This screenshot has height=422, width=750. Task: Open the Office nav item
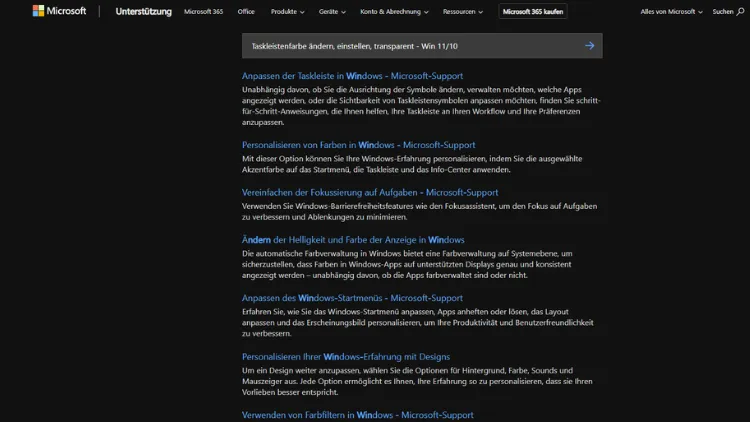point(246,11)
